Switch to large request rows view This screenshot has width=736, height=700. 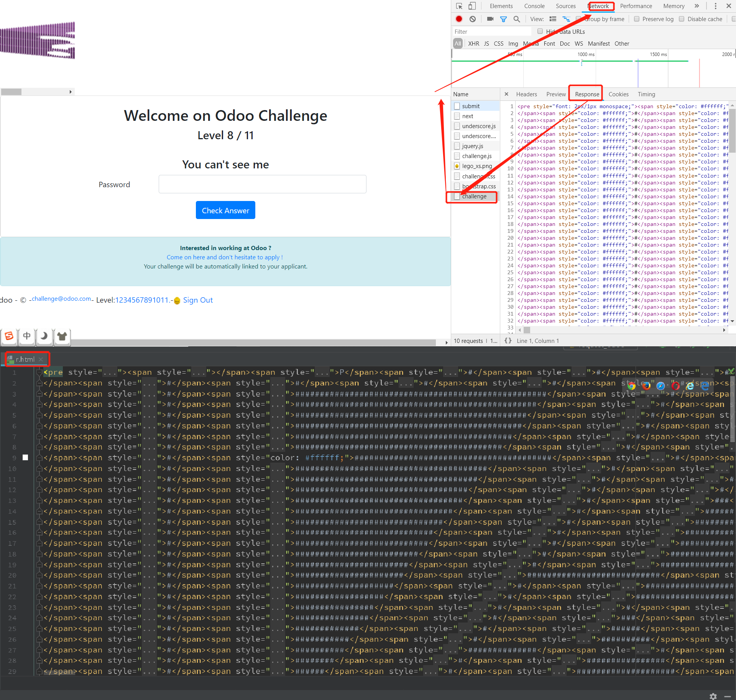pyautogui.click(x=553, y=19)
